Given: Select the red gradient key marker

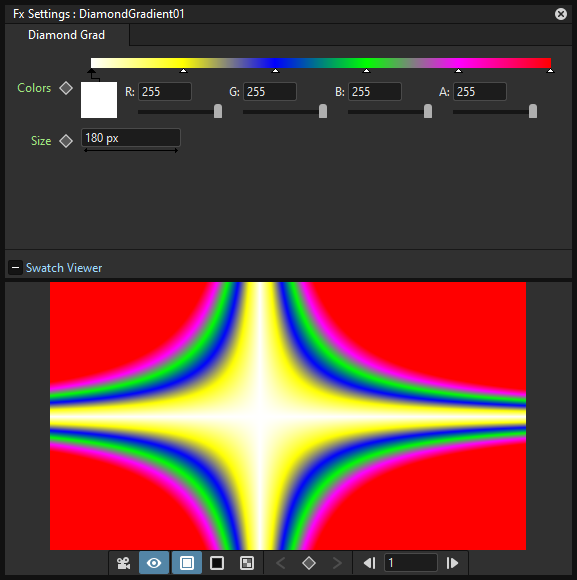Looking at the screenshot, I should pos(550,71).
